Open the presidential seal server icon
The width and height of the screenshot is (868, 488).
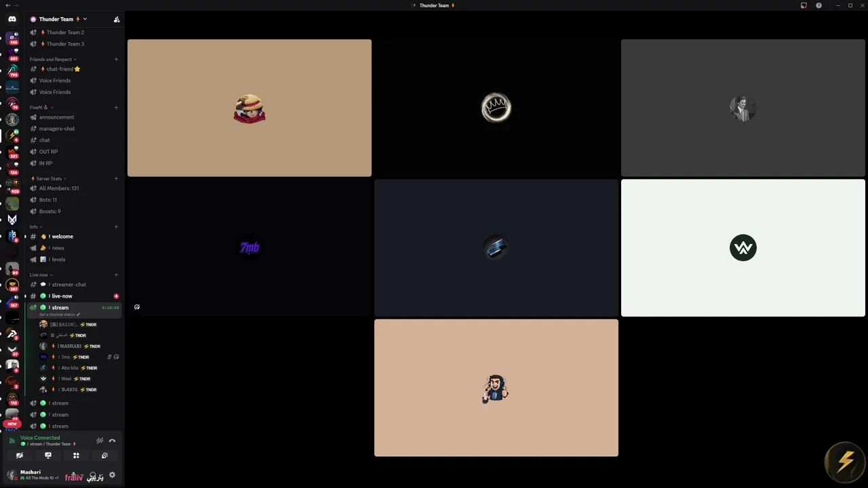pyautogui.click(x=12, y=120)
